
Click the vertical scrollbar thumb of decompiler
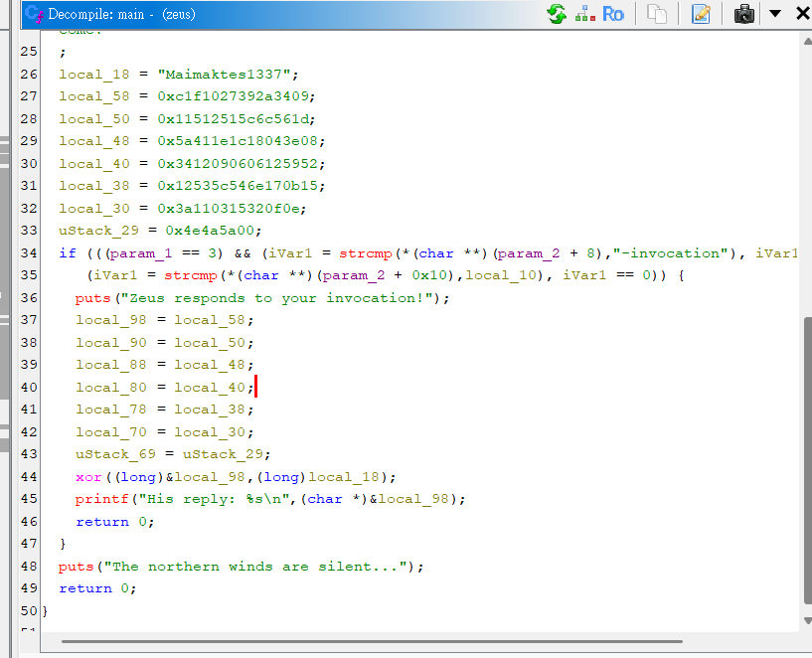tap(807, 460)
